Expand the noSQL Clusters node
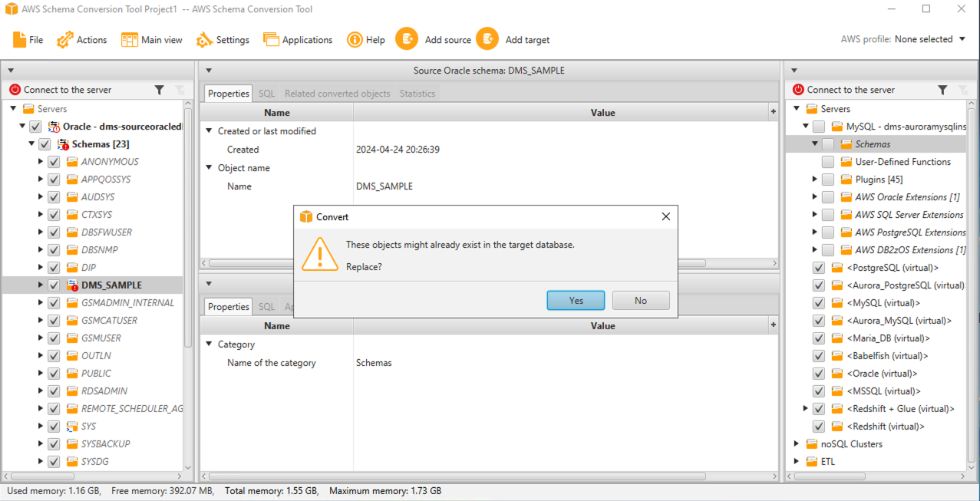The image size is (980, 501). [x=797, y=443]
